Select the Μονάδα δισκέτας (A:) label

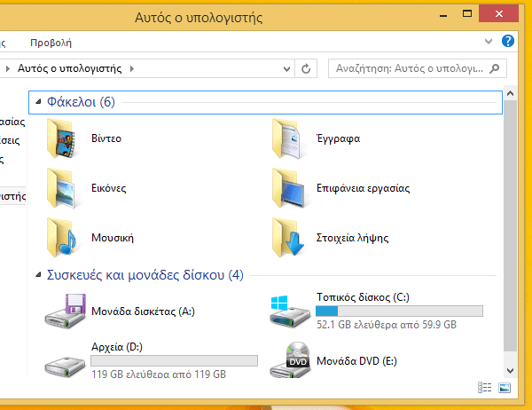143,311
